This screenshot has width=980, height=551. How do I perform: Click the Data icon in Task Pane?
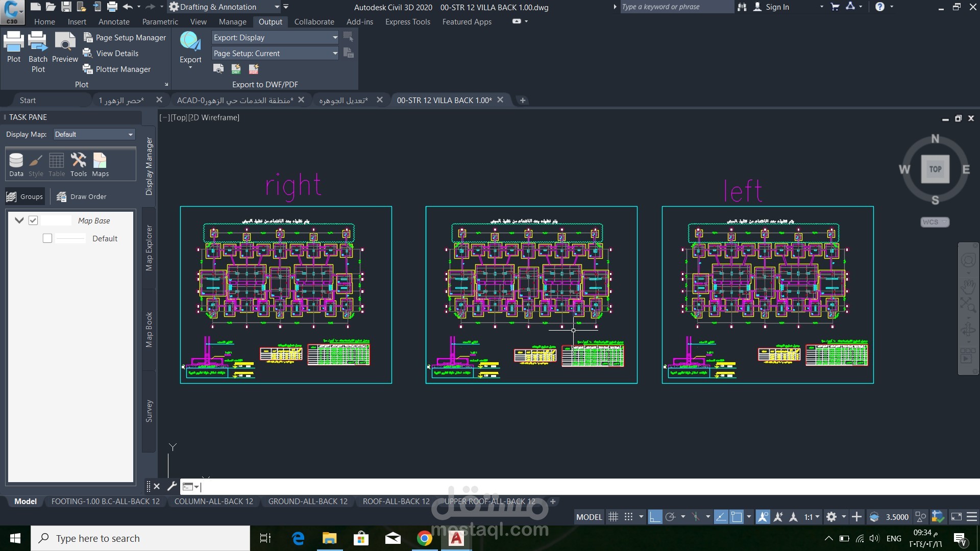[16, 165]
